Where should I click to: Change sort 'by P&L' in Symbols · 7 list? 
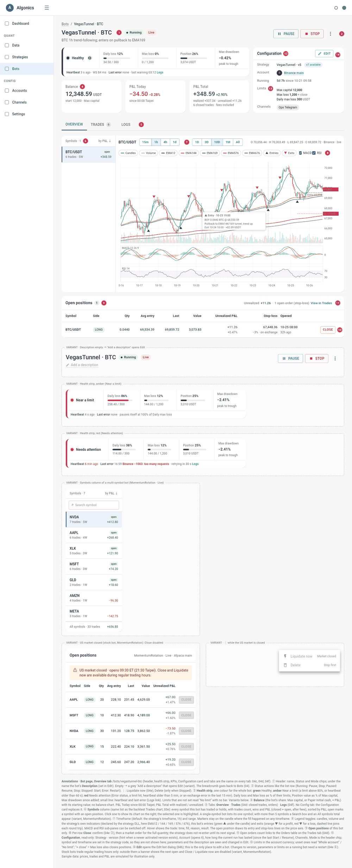pyautogui.click(x=111, y=493)
